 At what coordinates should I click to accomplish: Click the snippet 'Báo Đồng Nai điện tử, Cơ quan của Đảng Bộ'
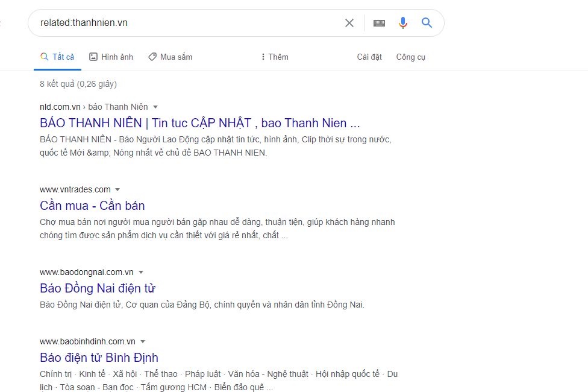[202, 305]
